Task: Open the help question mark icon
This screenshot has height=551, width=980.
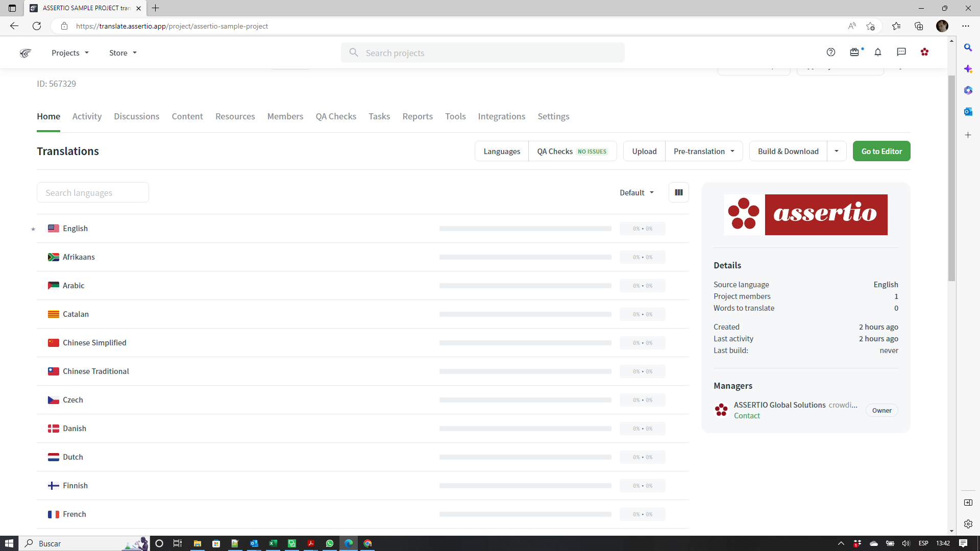Action: point(831,52)
